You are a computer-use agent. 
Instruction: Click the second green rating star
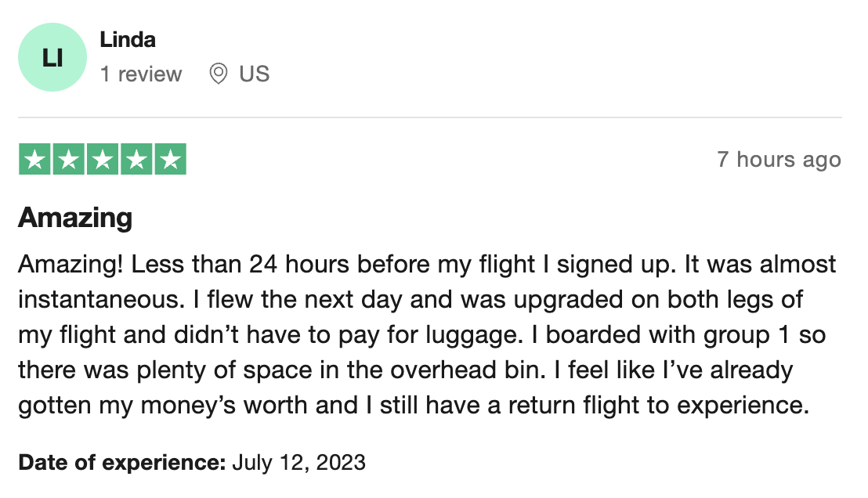point(69,160)
